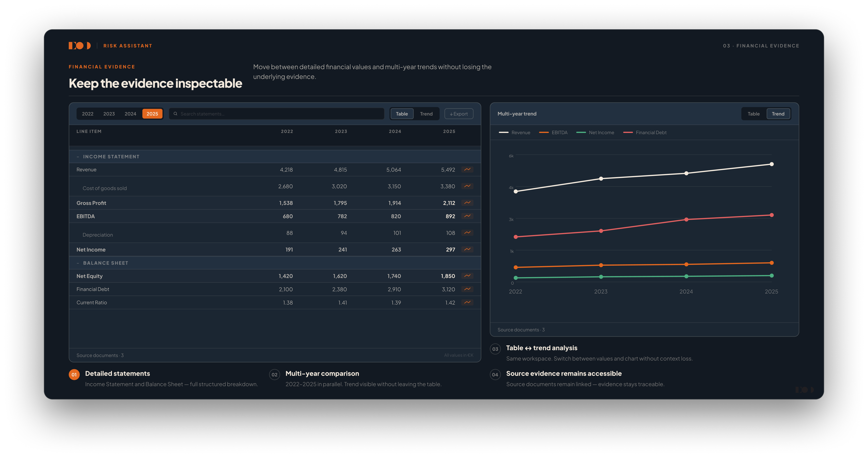The image size is (868, 458).
Task: Toggle Financial Debt series in chart legend
Action: tap(644, 133)
